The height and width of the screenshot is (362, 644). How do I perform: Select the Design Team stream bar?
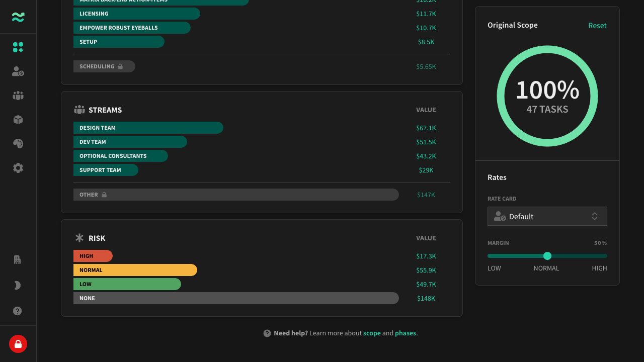[148, 128]
